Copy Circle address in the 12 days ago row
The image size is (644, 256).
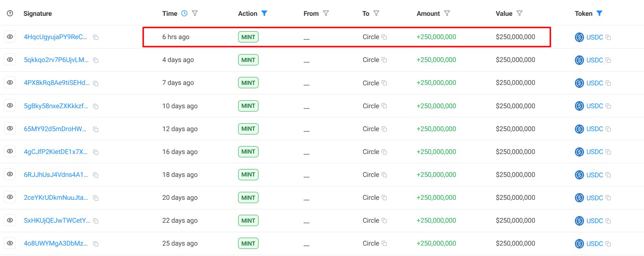385,129
